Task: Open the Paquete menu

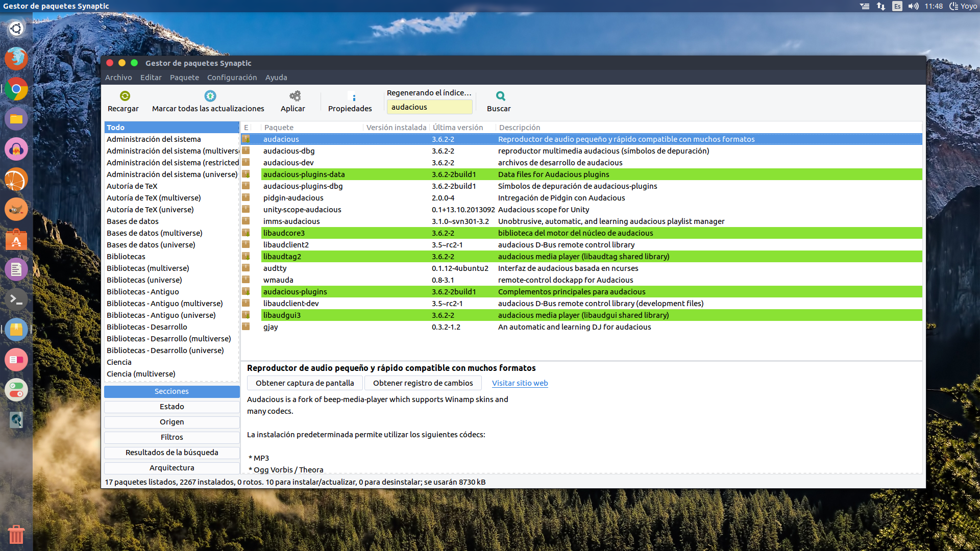Action: point(184,78)
